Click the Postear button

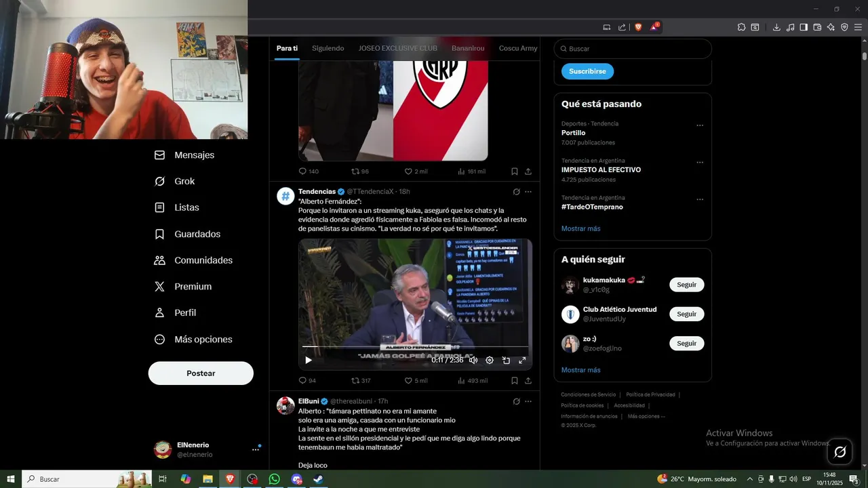[x=201, y=373]
